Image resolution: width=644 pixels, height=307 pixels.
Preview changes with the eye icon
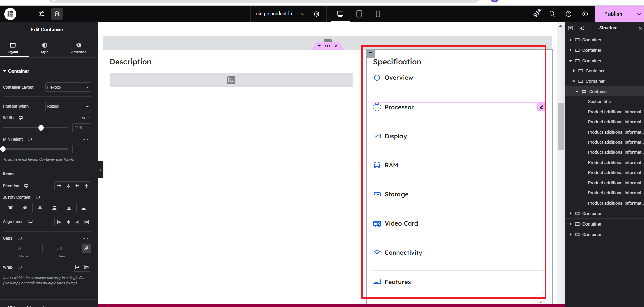585,14
